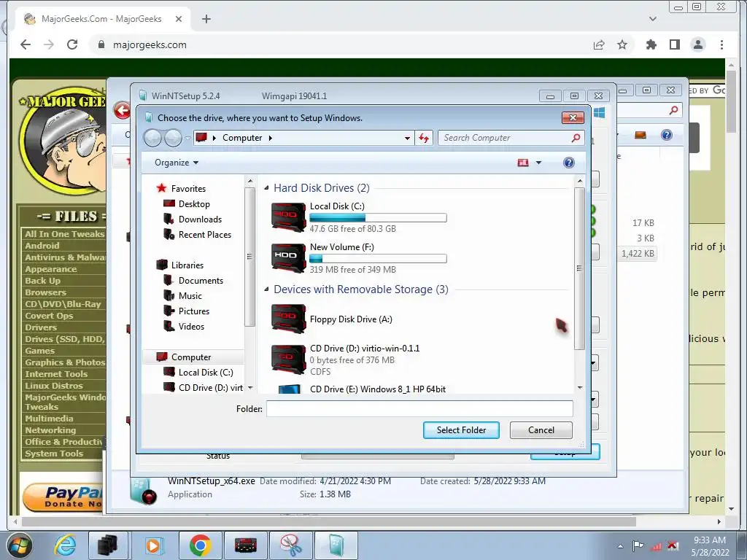Open Games category on MajorGeeks
Screen dimensions: 747x560
pyautogui.click(x=39, y=351)
